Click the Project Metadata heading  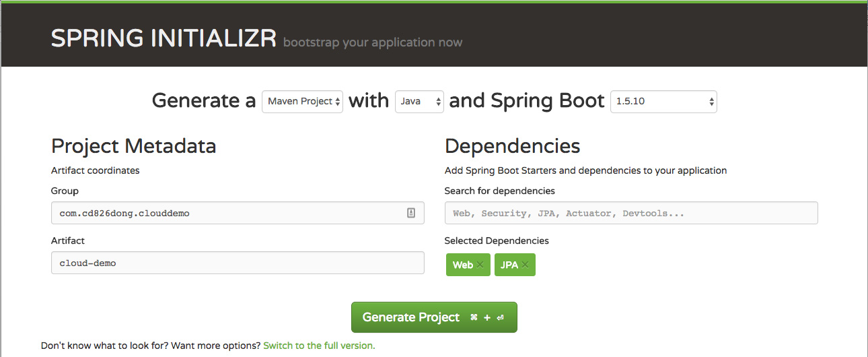[133, 146]
